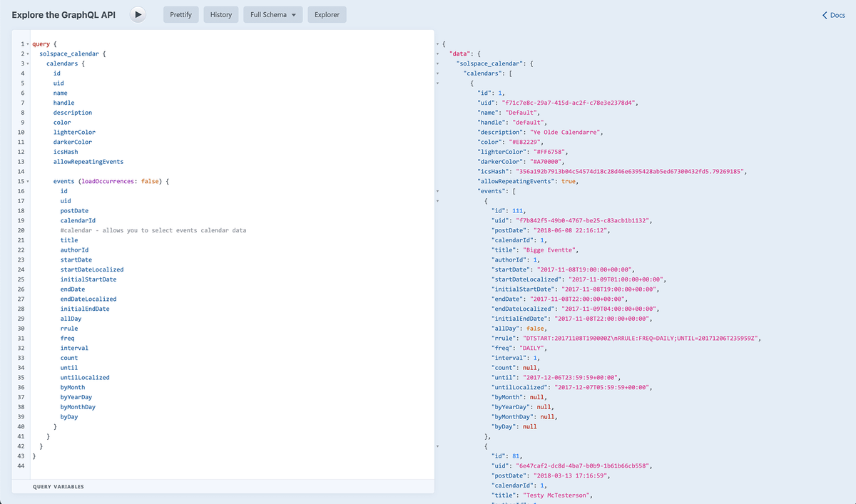Click the "Default" name value in results
Image resolution: width=856 pixels, height=504 pixels.
point(523,113)
